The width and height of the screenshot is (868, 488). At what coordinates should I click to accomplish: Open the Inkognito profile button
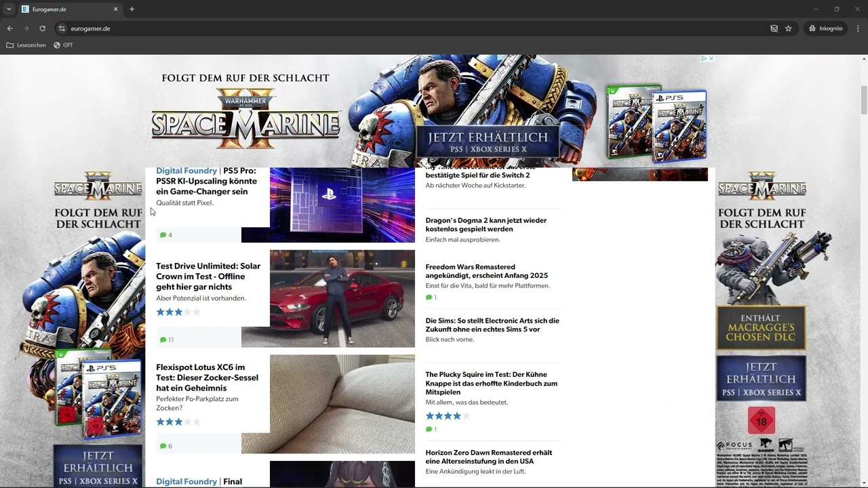[x=825, y=28]
